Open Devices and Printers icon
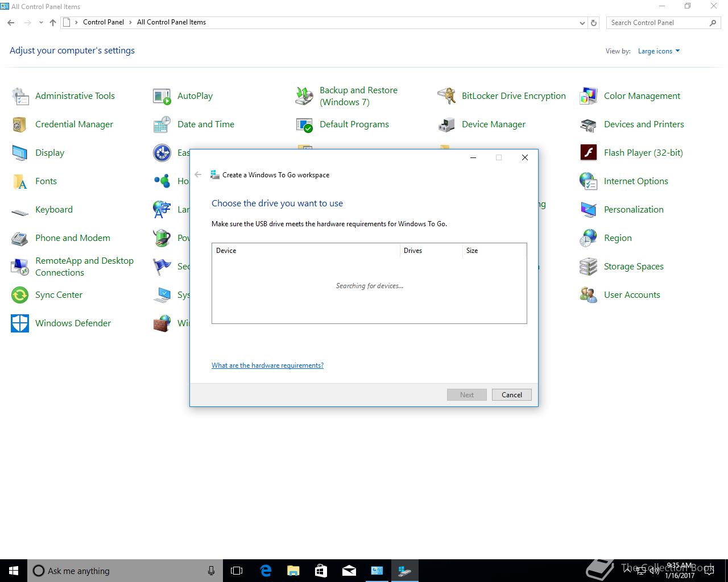 (x=589, y=124)
